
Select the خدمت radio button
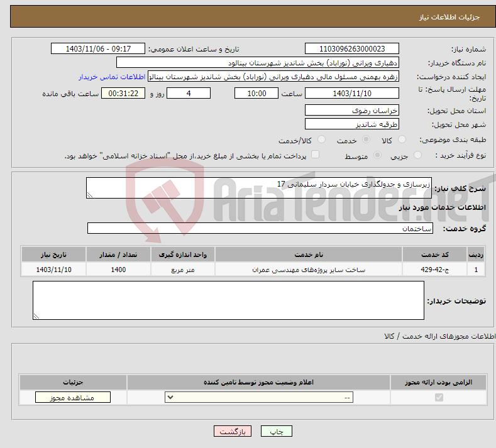366,139
